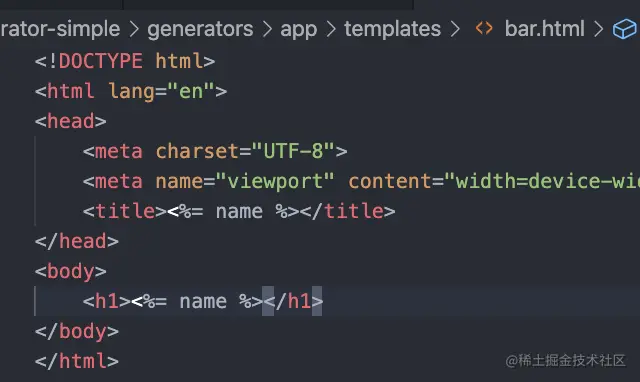Click the viewport meta tag line

tap(361, 181)
